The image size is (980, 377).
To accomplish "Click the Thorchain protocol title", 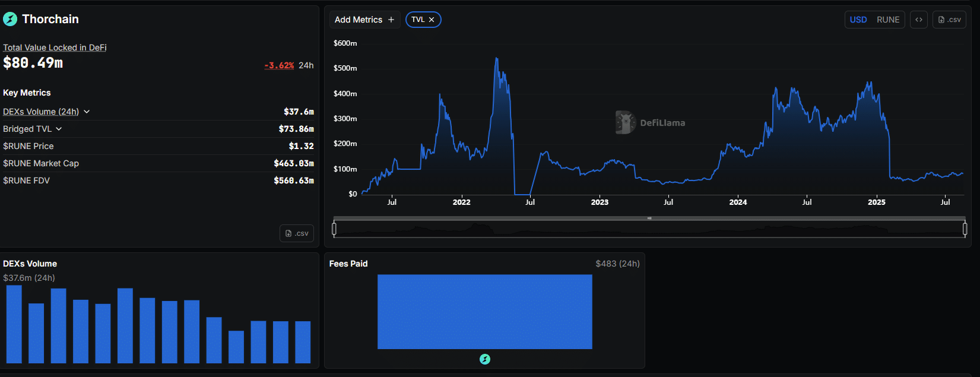I will click(x=50, y=19).
